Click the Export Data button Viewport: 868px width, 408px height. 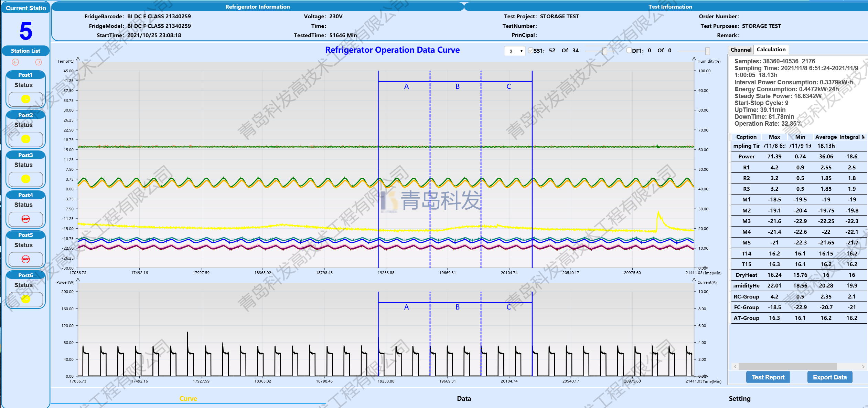[x=829, y=377]
